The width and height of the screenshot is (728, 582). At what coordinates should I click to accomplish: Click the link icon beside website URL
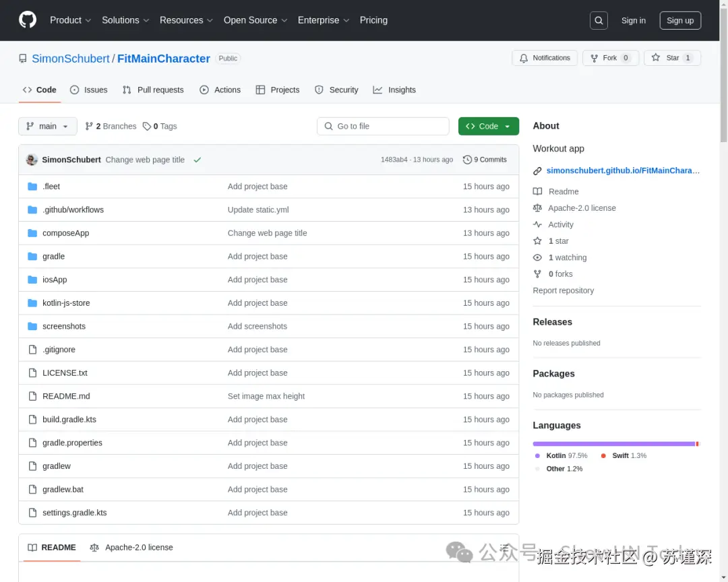[537, 171]
